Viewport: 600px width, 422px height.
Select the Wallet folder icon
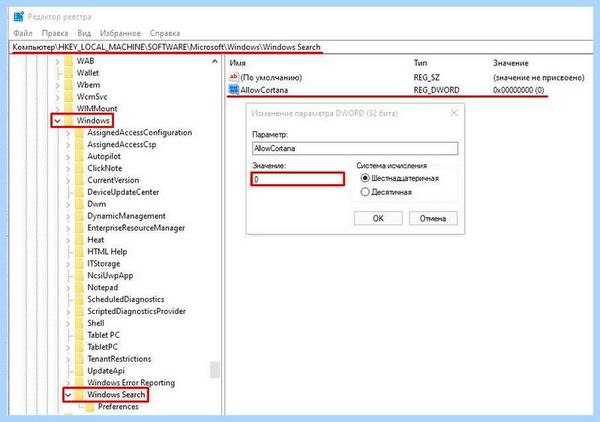68,73
